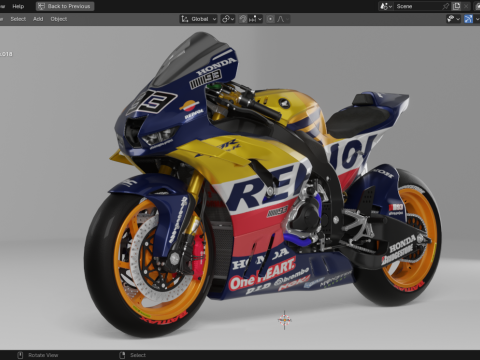The height and width of the screenshot is (360, 480).
Task: Pin the scene to workspace
Action: click(446, 6)
